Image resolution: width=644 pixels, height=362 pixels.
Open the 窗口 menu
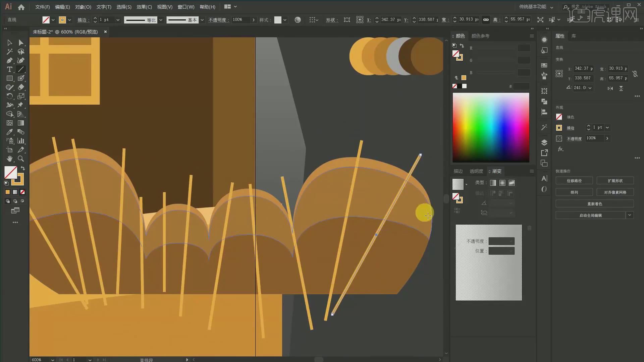pos(185,7)
